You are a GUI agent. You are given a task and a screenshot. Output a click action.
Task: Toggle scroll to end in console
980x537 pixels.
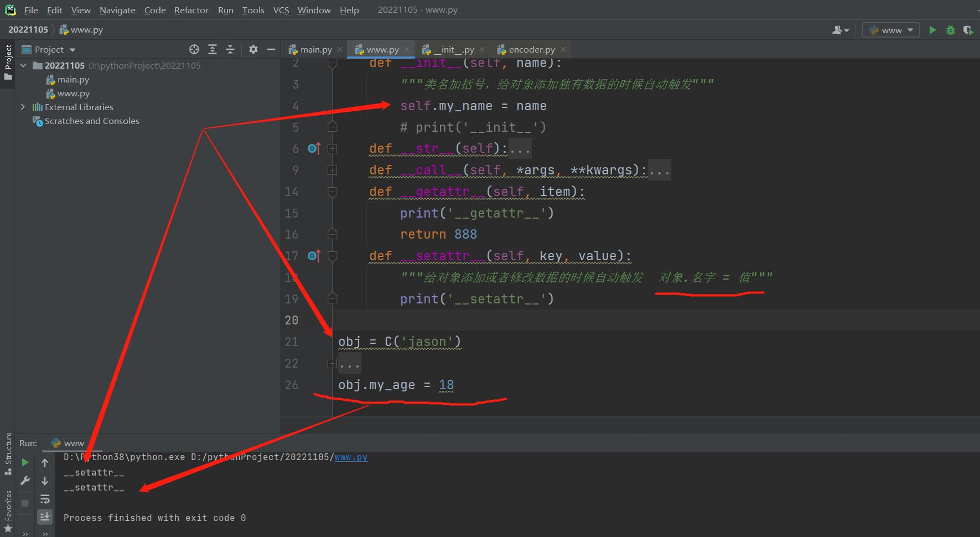[x=45, y=517]
